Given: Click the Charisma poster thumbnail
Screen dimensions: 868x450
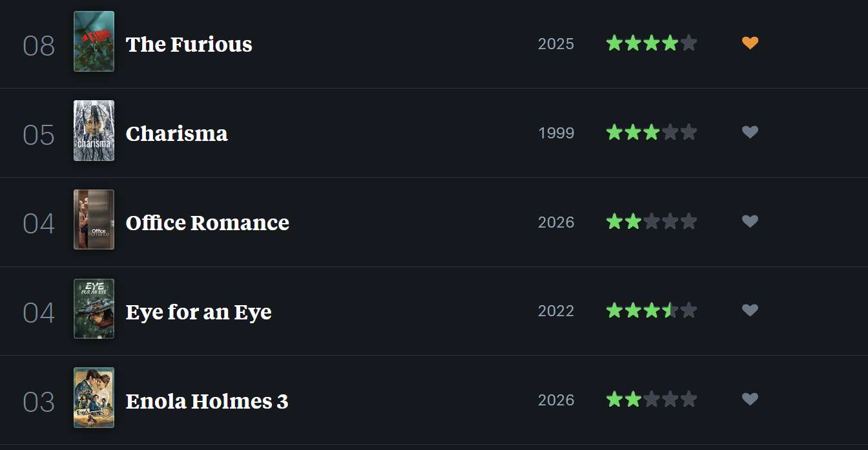Looking at the screenshot, I should coord(94,131).
